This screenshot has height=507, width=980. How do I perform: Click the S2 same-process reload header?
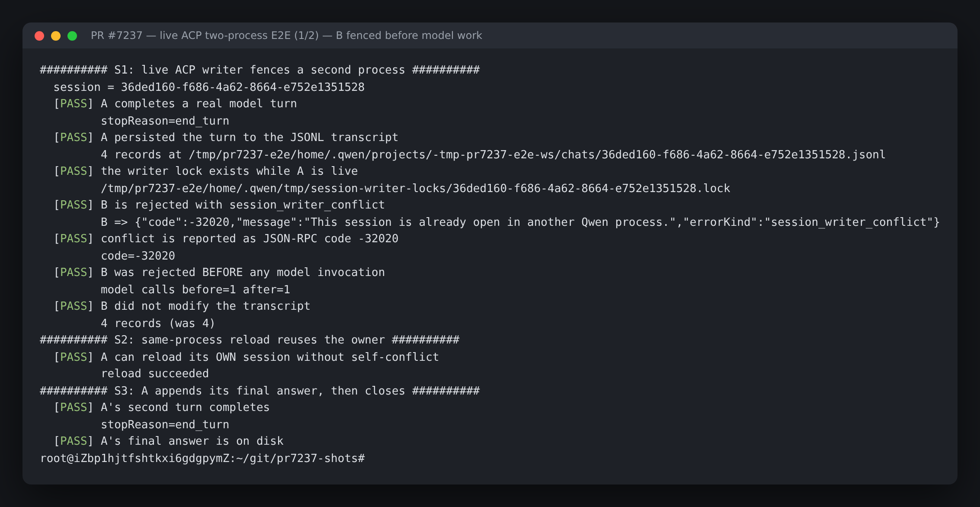click(x=250, y=340)
